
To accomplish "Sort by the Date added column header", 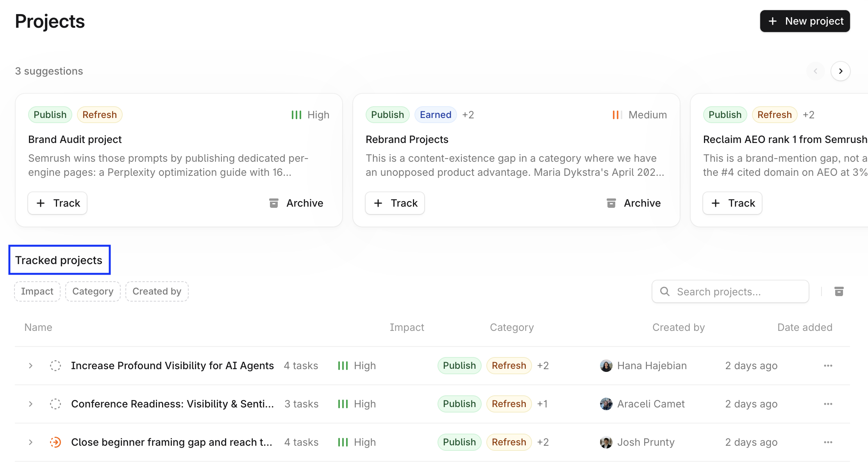I will coord(805,327).
